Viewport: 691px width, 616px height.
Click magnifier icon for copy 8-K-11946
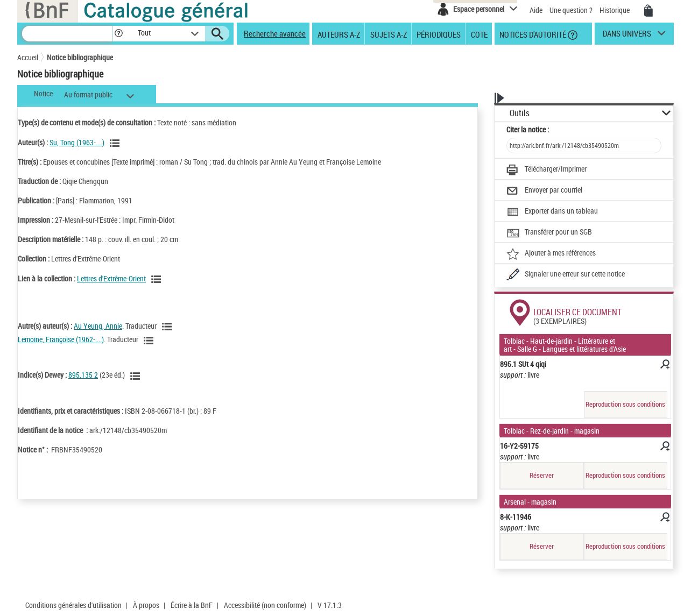coord(665,517)
